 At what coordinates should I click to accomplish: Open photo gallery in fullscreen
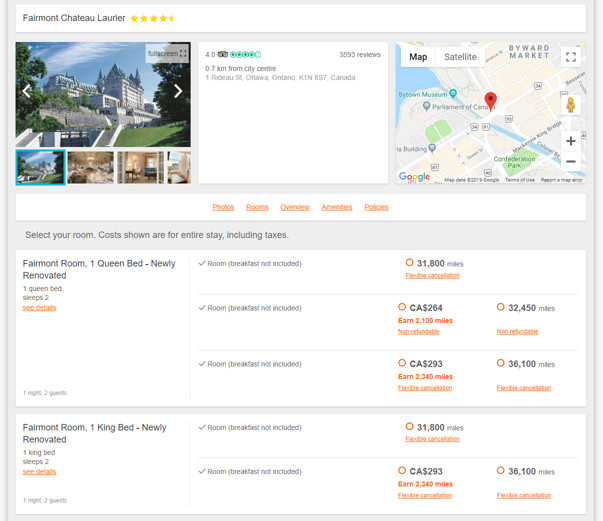[x=167, y=53]
